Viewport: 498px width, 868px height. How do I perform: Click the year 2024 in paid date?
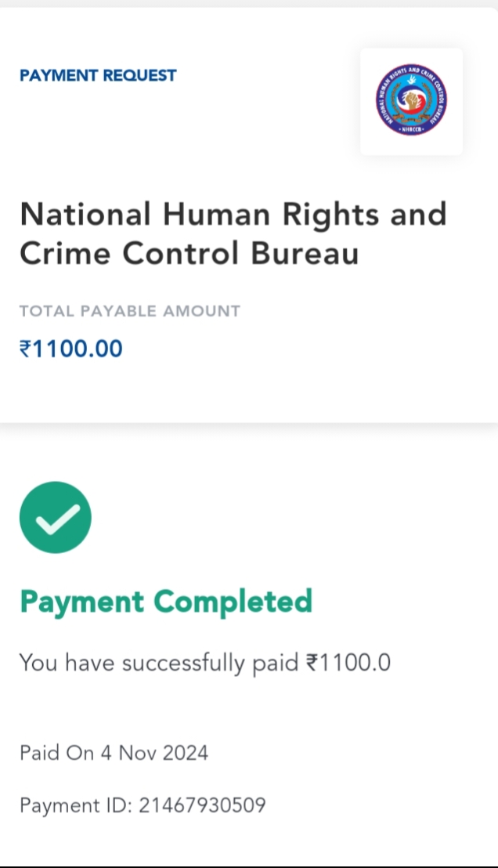pyautogui.click(x=185, y=754)
